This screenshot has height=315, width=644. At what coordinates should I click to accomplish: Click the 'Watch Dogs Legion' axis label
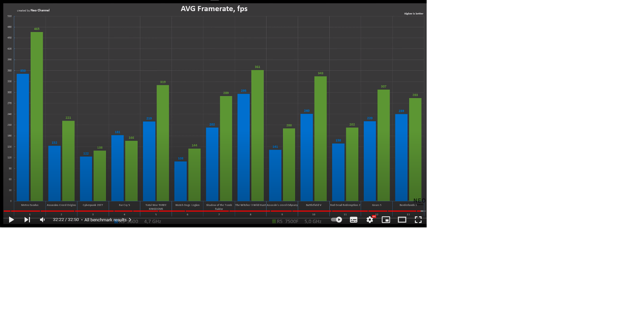[187, 205]
